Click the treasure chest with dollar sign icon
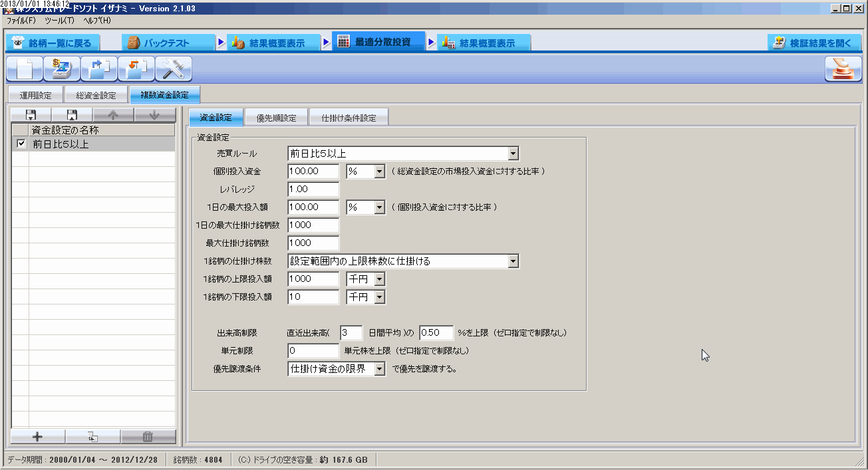This screenshot has height=470, width=868. point(62,69)
